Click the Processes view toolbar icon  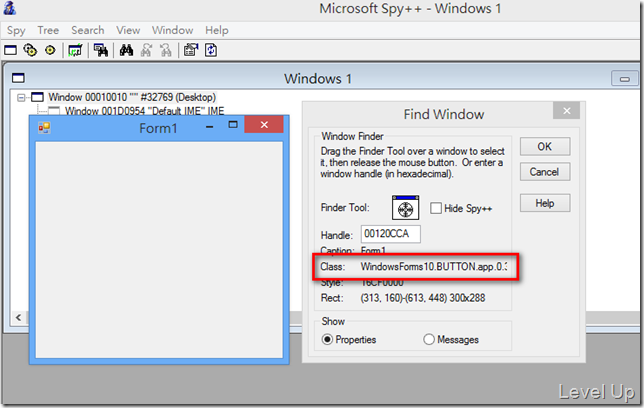(30, 51)
